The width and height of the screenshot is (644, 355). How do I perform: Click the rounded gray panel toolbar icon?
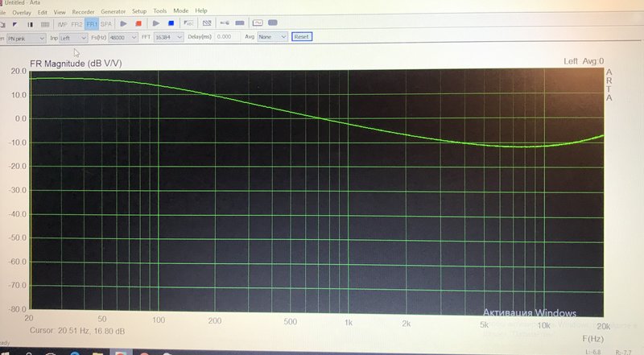pos(273,23)
